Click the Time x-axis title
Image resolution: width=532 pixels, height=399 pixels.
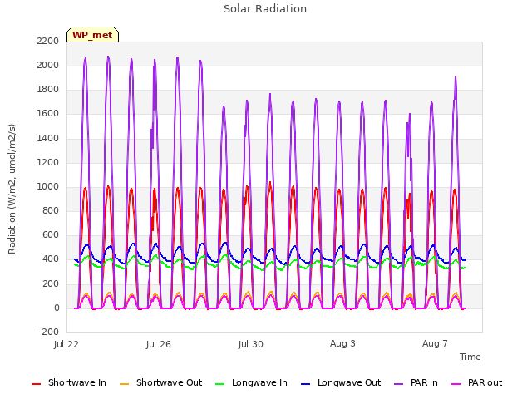pos(470,357)
